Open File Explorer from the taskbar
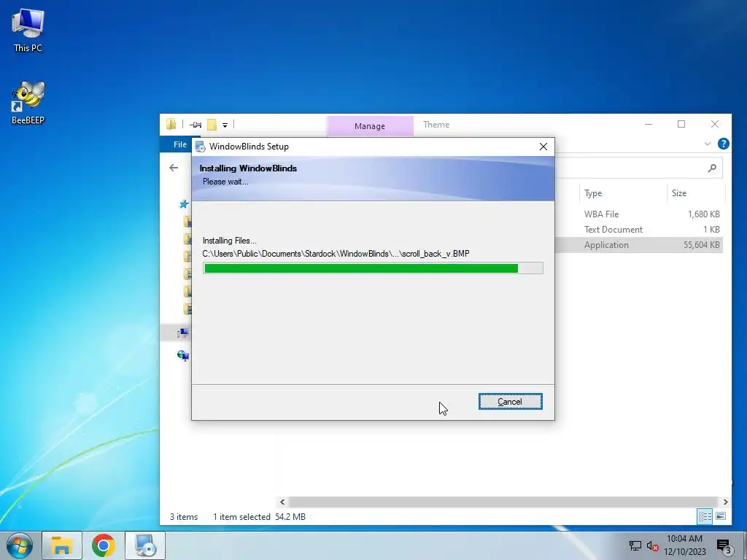Screen dimensions: 747x560 tap(62, 545)
